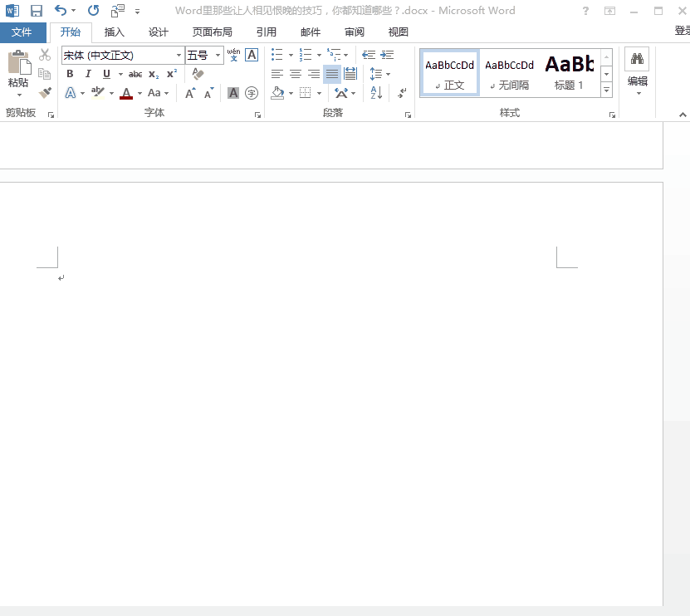Open Word Help question mark
Image resolution: width=690 pixels, height=616 pixels.
[x=585, y=11]
